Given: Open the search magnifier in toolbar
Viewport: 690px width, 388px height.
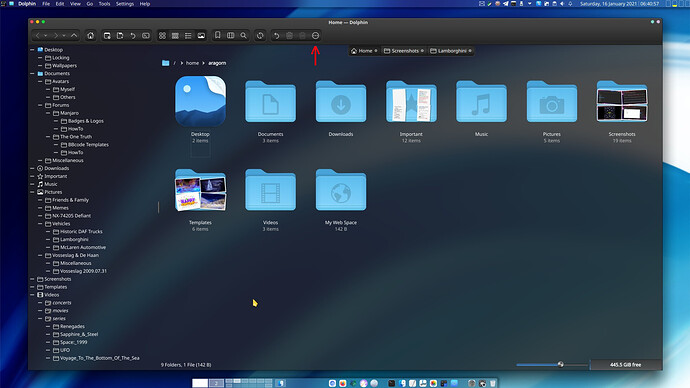Looking at the screenshot, I should click(x=243, y=36).
